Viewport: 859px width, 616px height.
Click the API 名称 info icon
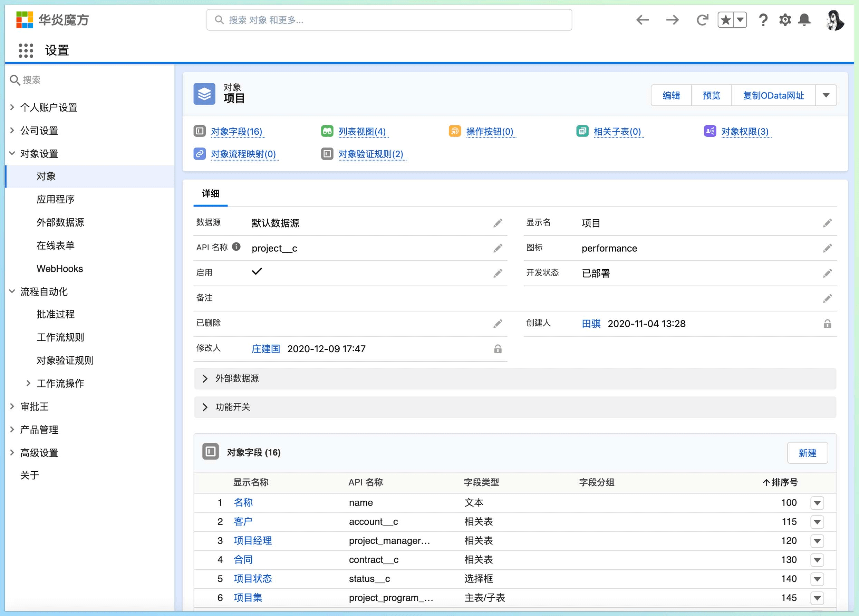point(237,247)
